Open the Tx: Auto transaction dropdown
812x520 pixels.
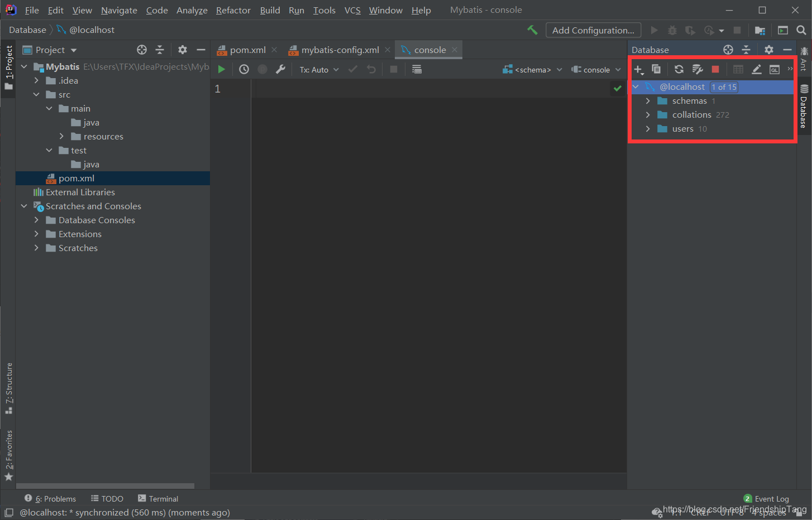pos(319,70)
